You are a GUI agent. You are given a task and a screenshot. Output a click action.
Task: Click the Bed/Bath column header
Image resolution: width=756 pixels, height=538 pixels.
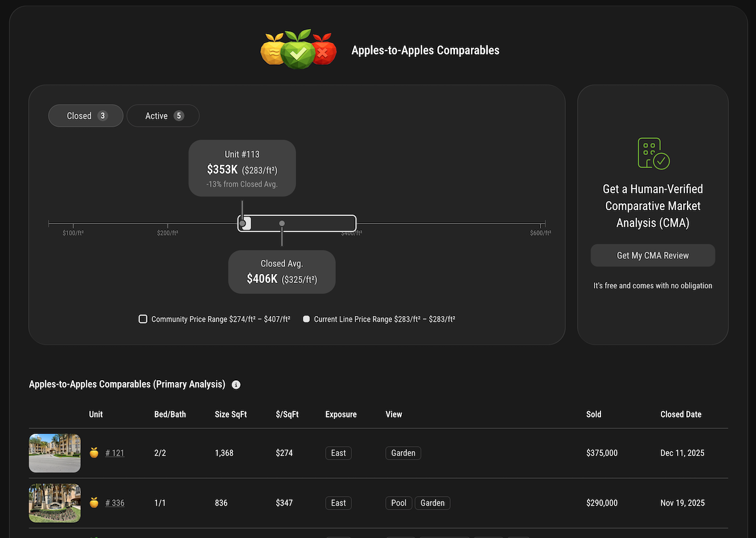(170, 414)
